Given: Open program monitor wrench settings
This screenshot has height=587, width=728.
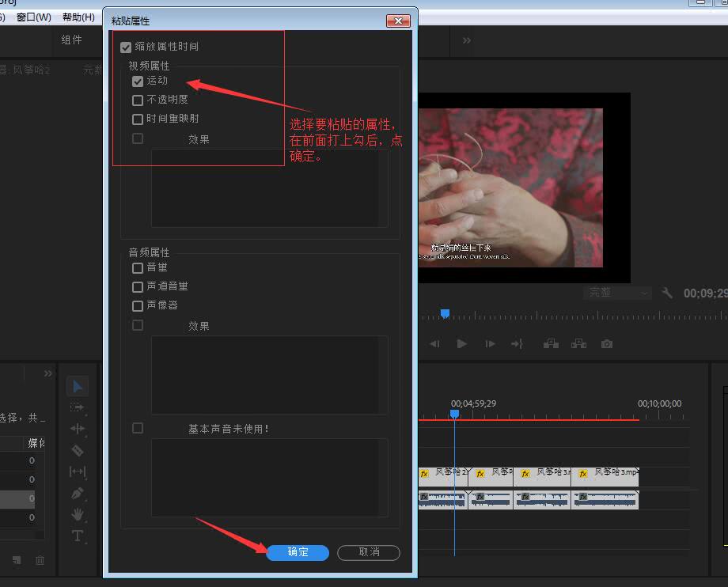Looking at the screenshot, I should (667, 293).
